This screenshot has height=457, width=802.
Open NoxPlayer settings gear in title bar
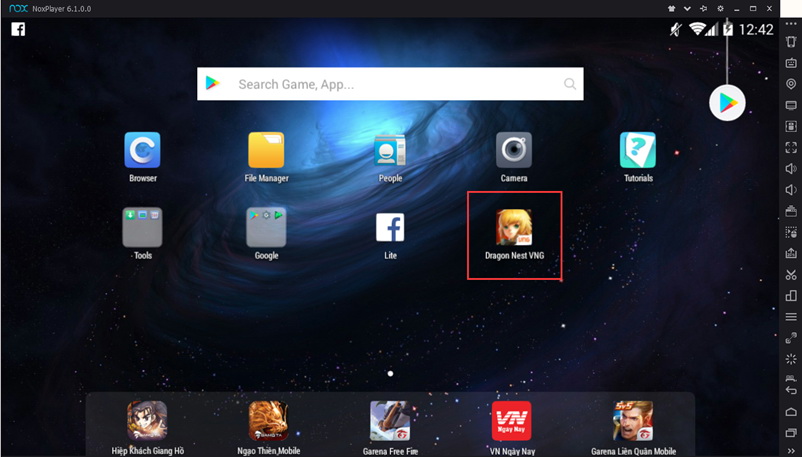click(719, 8)
